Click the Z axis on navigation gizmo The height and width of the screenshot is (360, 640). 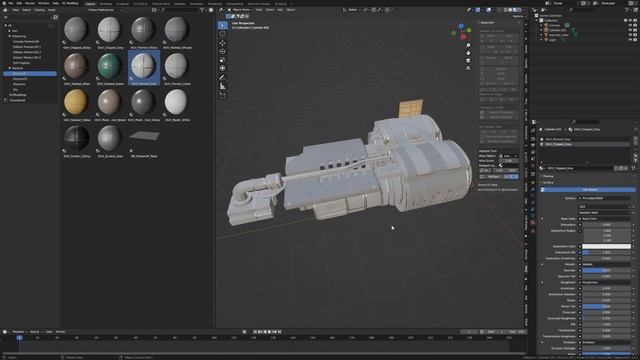point(461,26)
